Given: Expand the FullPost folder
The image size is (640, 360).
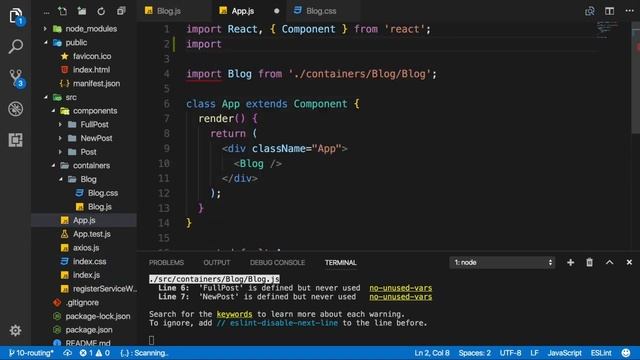Looking at the screenshot, I should [x=84, y=124].
